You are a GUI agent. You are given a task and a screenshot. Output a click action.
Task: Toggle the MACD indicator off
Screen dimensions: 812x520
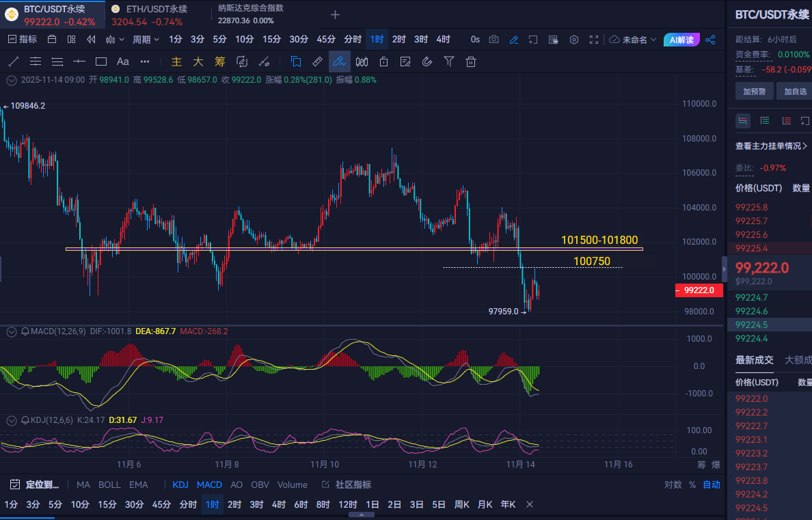pyautogui.click(x=209, y=484)
